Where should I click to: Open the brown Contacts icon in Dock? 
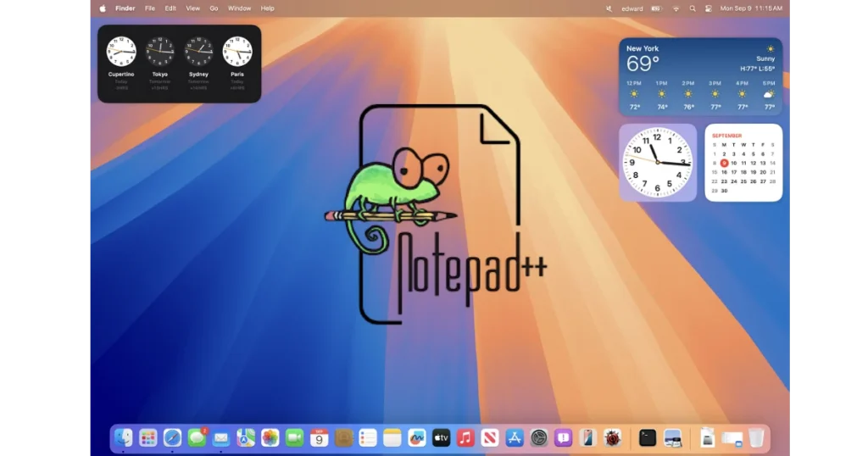(x=343, y=438)
